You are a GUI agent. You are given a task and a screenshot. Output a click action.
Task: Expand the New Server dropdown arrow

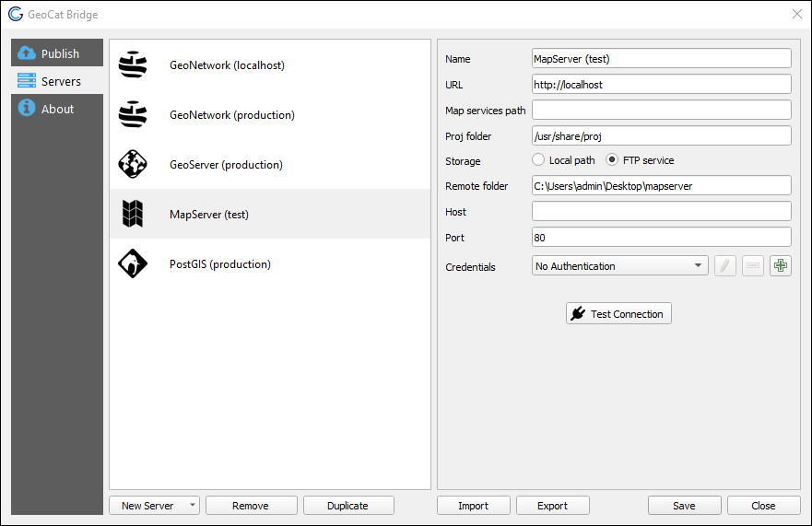click(192, 506)
